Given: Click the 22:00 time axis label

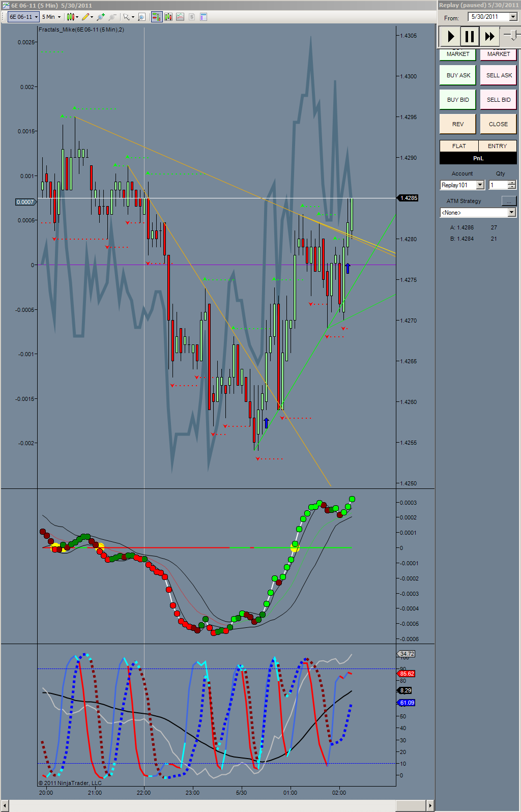Looking at the screenshot, I should click(x=143, y=793).
